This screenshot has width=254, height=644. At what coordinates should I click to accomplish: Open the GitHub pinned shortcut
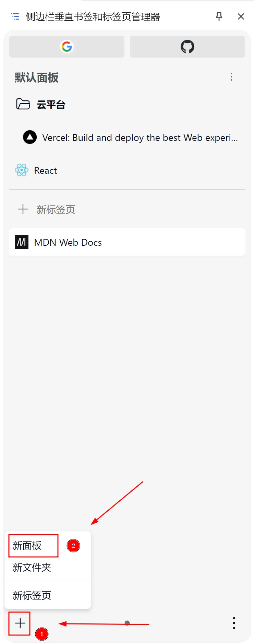[188, 47]
